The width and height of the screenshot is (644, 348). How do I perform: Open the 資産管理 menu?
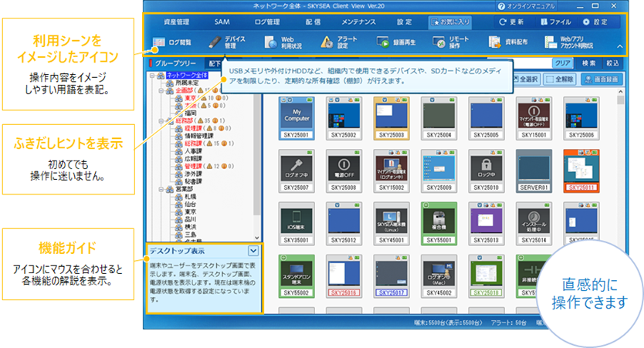(177, 22)
